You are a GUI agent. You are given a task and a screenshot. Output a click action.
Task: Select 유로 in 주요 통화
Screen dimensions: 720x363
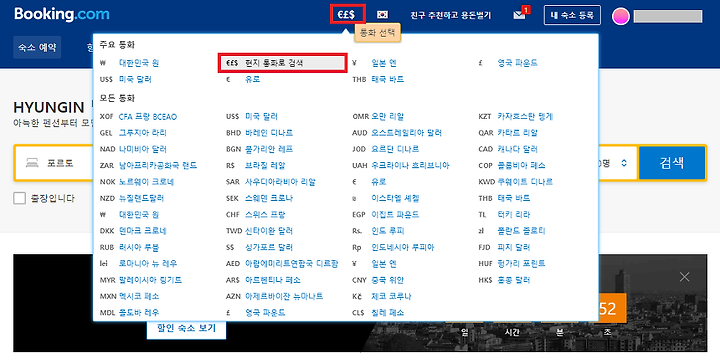click(x=243, y=79)
